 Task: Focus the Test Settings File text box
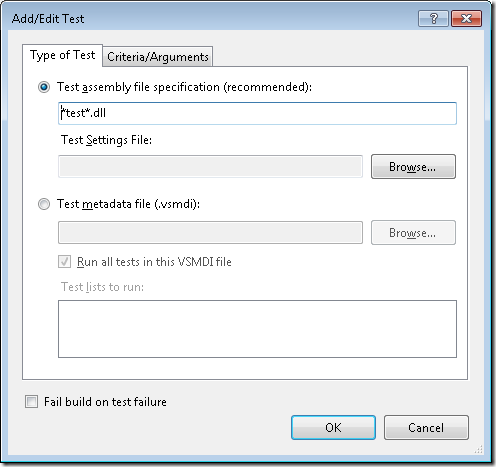click(x=210, y=166)
